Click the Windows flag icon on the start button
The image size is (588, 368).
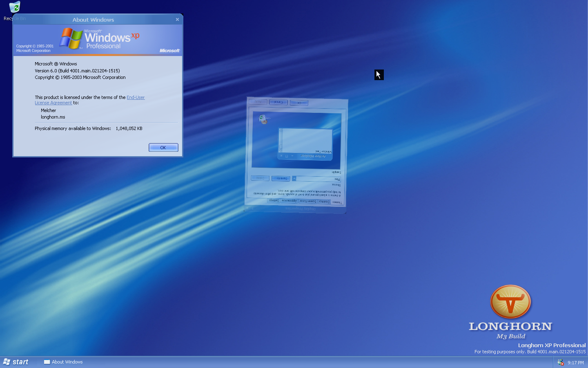pyautogui.click(x=7, y=362)
